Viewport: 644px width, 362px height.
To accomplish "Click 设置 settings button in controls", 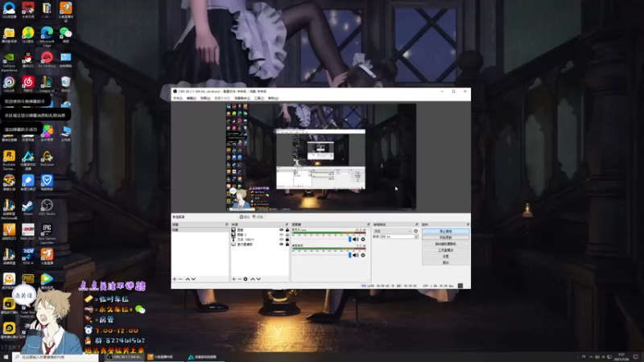I will tap(446, 256).
